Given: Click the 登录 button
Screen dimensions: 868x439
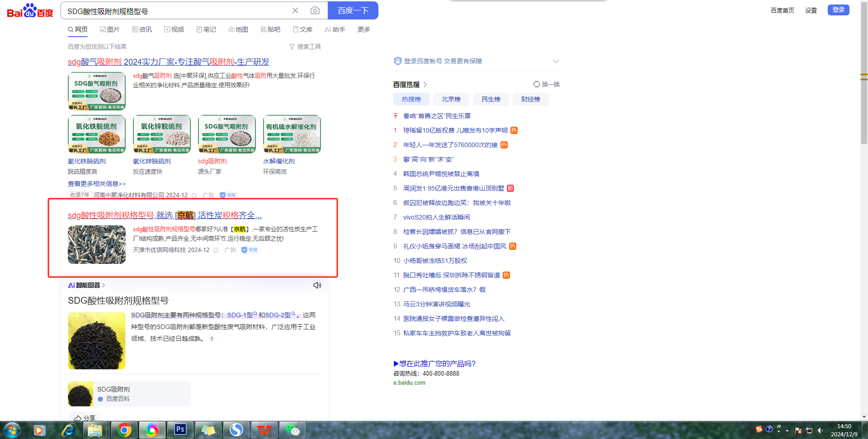Looking at the screenshot, I should 838,10.
